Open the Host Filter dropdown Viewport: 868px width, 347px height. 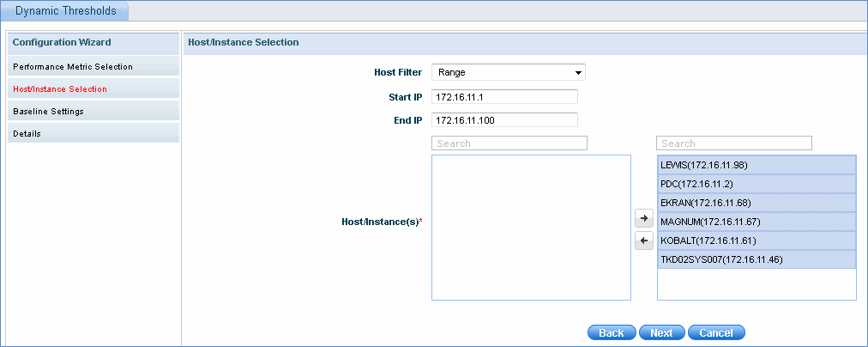pos(508,73)
